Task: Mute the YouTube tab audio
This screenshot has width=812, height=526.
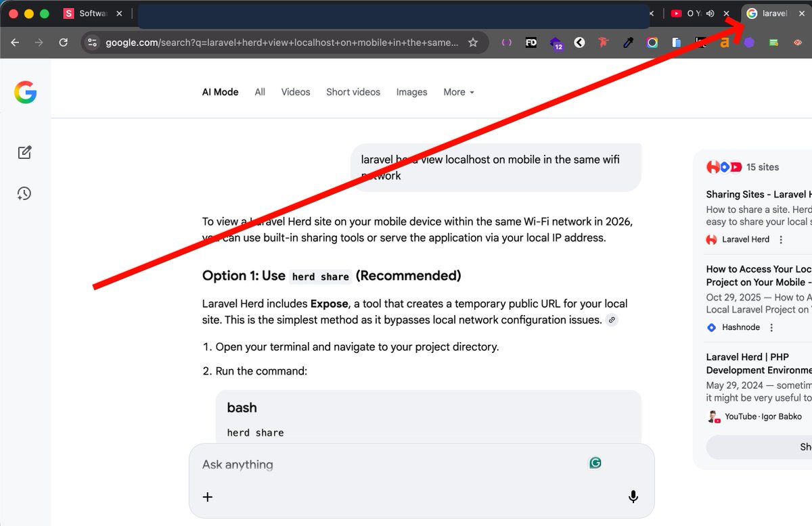Action: [710, 14]
